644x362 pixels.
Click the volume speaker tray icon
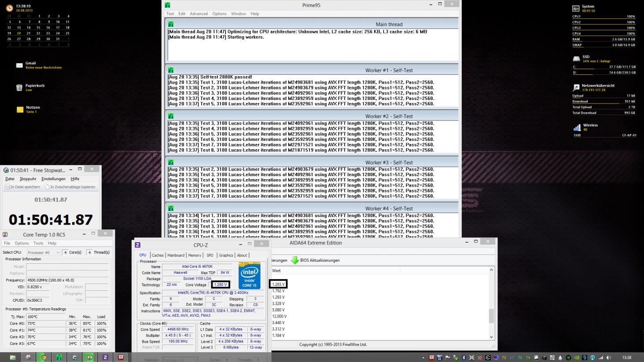point(609,358)
